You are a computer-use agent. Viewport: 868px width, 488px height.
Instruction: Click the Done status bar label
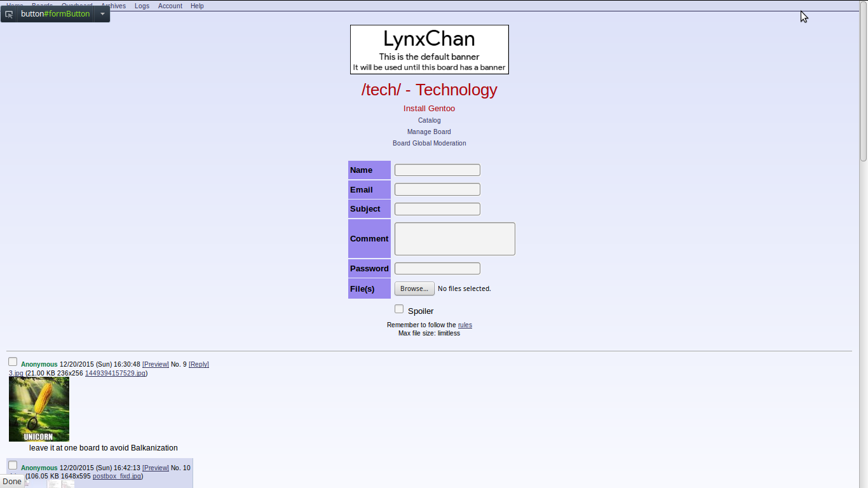click(x=12, y=482)
